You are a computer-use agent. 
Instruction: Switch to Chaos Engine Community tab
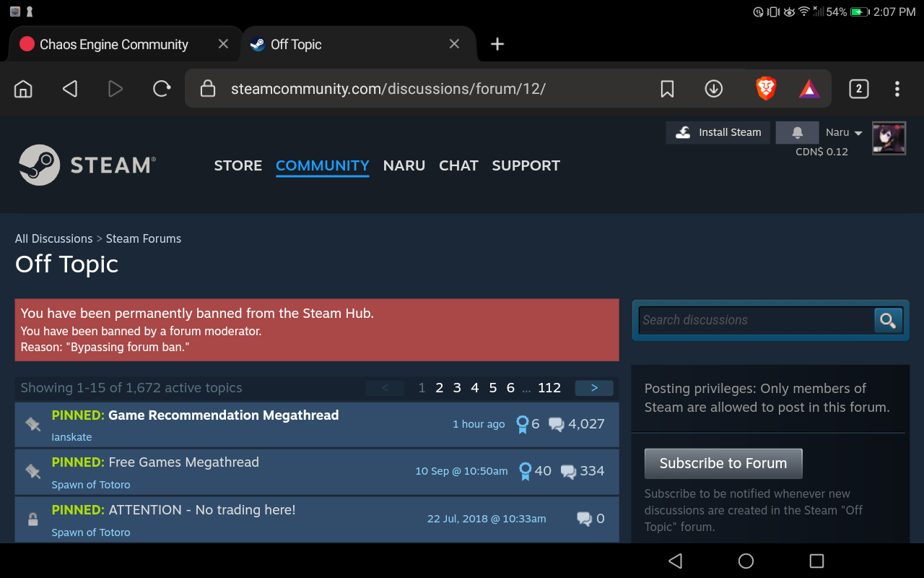(114, 44)
